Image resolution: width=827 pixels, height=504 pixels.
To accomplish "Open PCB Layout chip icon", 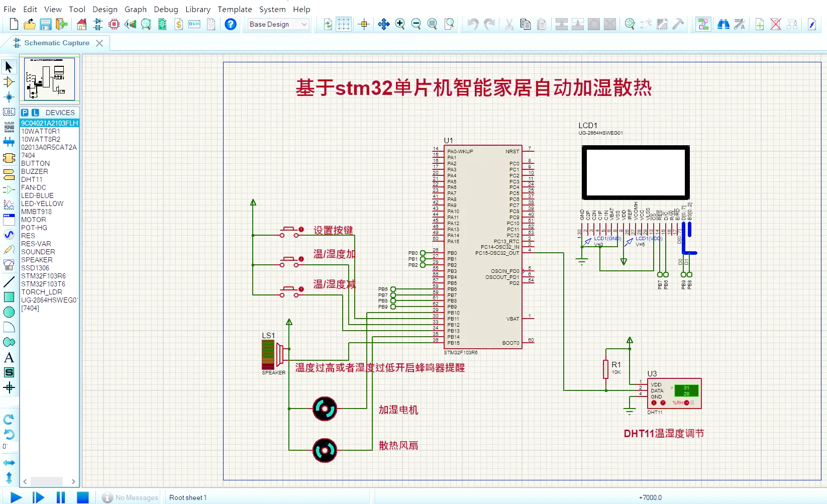I will coord(114,24).
